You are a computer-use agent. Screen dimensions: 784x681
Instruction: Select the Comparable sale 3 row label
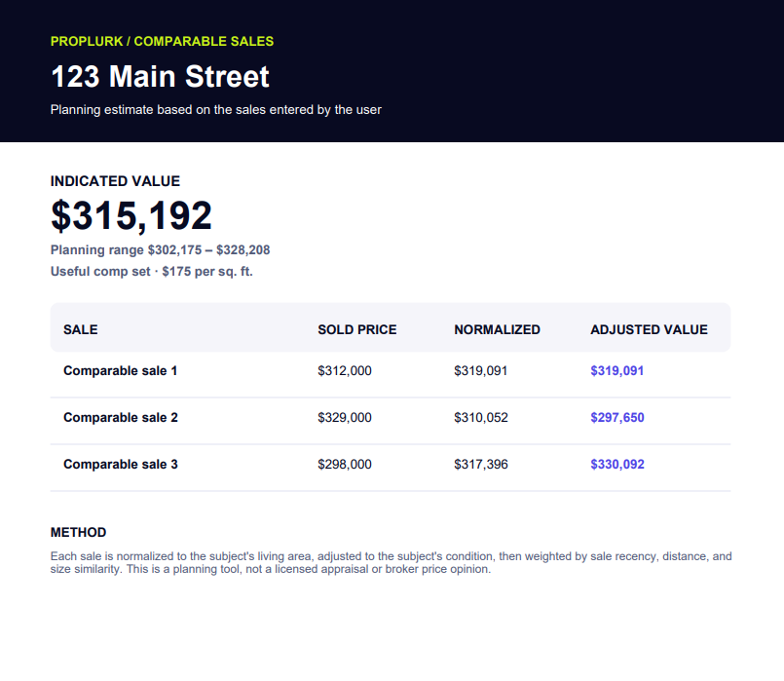click(121, 465)
